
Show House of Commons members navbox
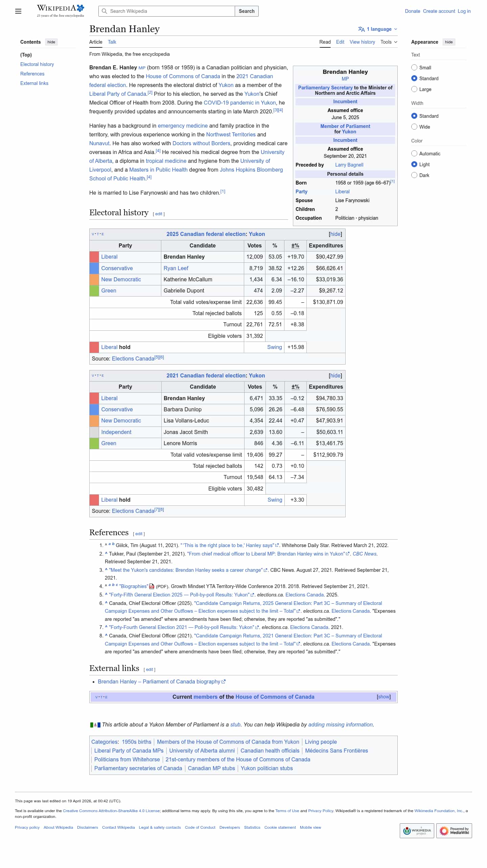tap(384, 697)
